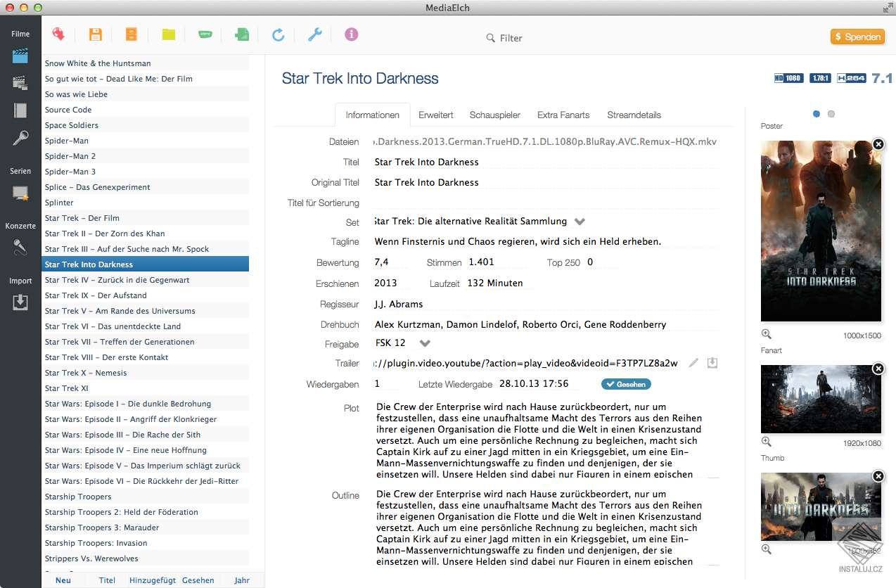Select Strippers Vs. Werewolves

pos(146,558)
